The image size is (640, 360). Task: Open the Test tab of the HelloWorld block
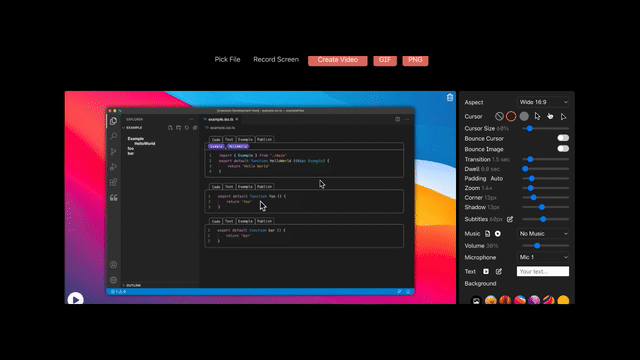pyautogui.click(x=229, y=140)
